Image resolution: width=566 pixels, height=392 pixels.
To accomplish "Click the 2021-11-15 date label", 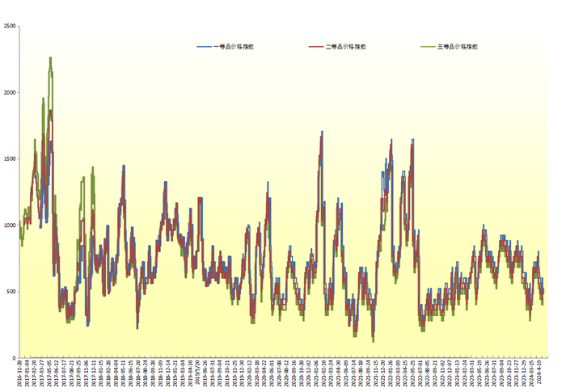I will [x=375, y=373].
